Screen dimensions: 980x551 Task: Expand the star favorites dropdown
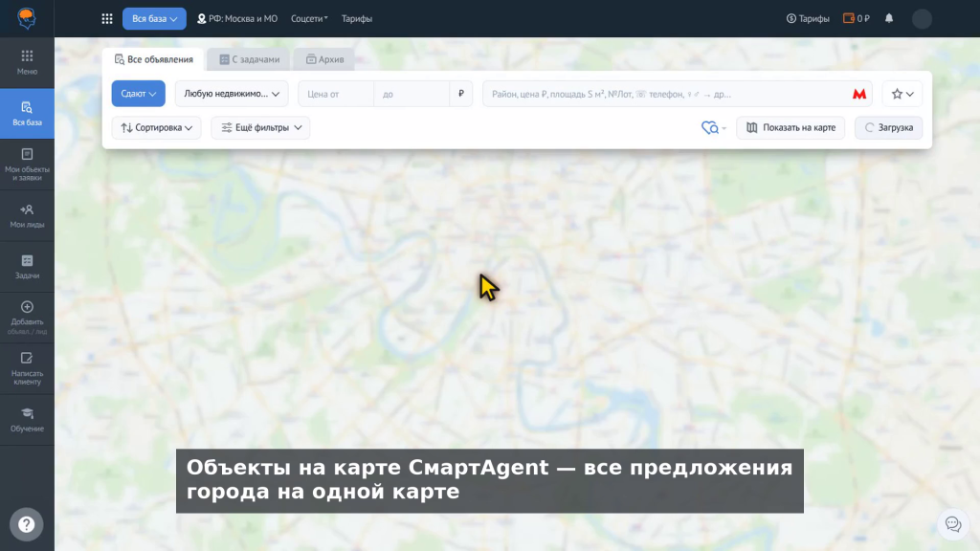coord(902,94)
